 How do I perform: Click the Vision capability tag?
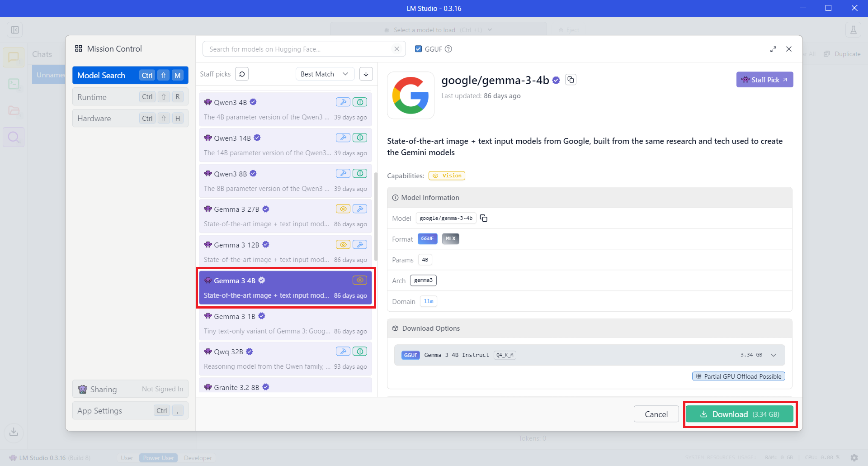coord(447,176)
